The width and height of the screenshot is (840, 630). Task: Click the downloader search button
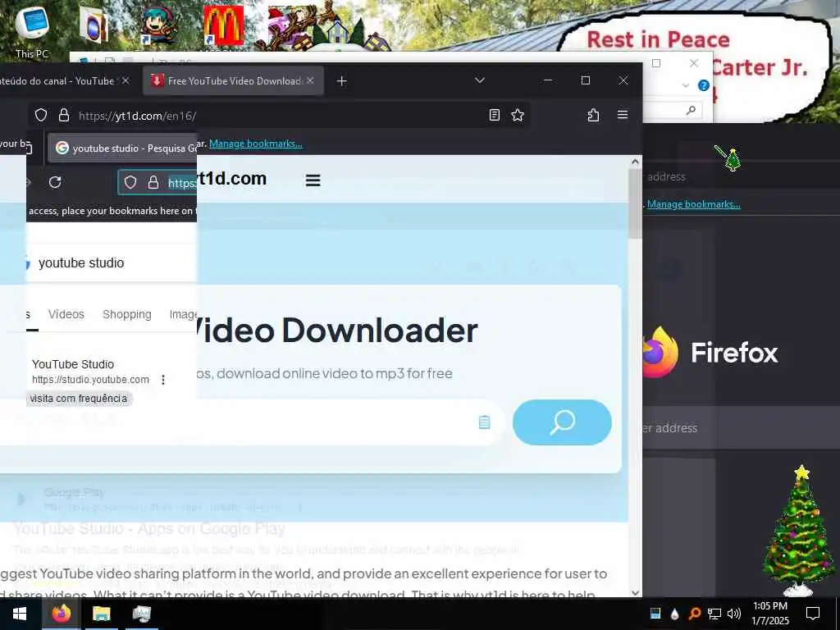562,422
